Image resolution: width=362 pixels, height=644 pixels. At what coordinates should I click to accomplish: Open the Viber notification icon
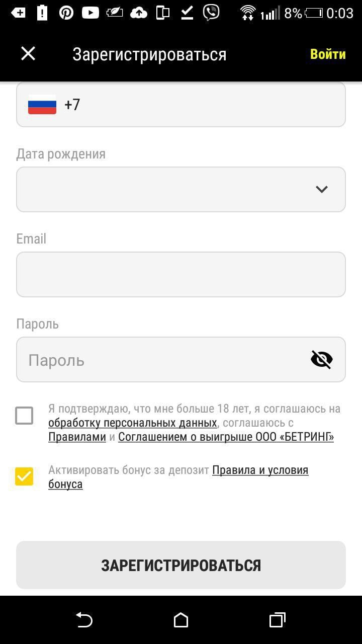point(211,12)
